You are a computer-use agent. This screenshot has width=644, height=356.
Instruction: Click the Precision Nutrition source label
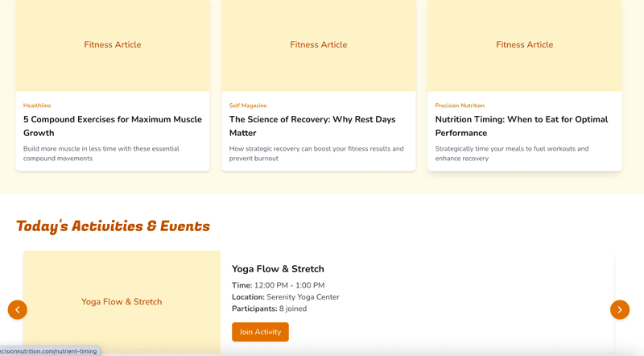tap(460, 106)
